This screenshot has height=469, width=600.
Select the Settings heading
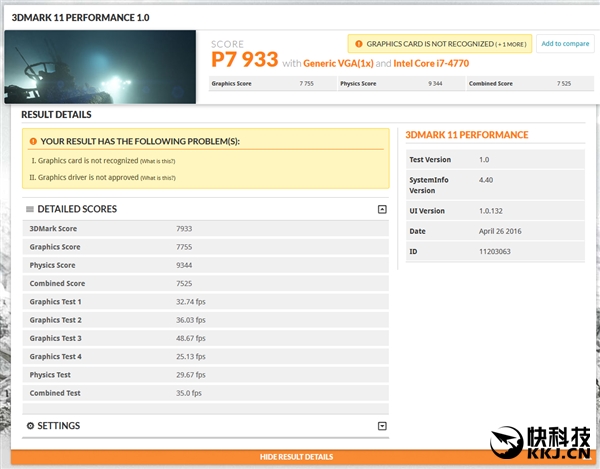click(x=59, y=426)
